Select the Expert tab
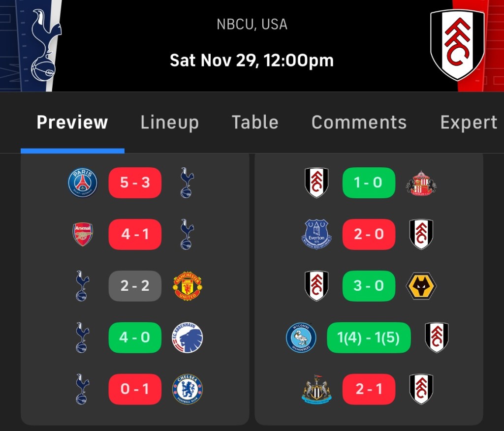Screen dimensions: 504x431 point(468,123)
